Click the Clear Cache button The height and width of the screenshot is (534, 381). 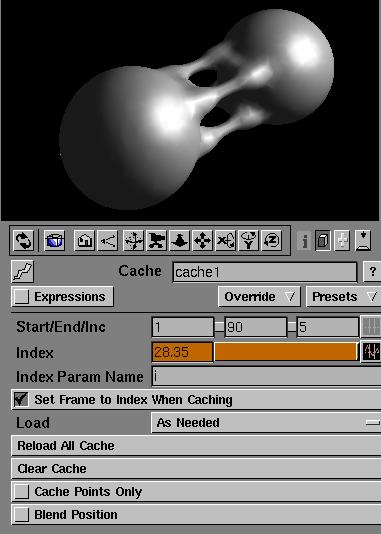[196, 469]
